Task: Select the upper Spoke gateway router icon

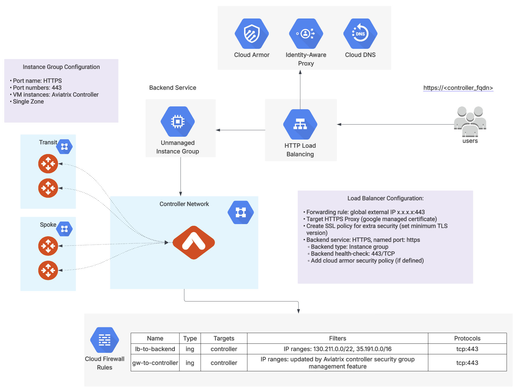Action: click(48, 246)
